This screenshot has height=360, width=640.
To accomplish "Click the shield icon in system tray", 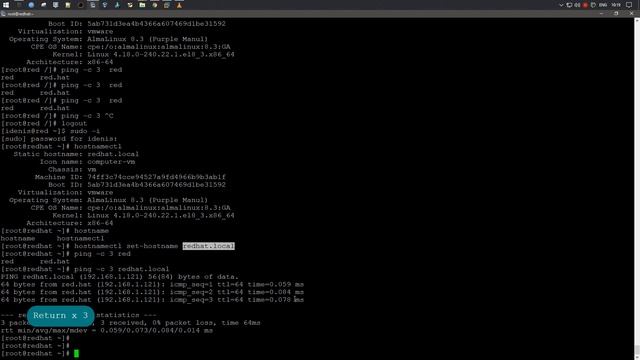I will point(593,5).
